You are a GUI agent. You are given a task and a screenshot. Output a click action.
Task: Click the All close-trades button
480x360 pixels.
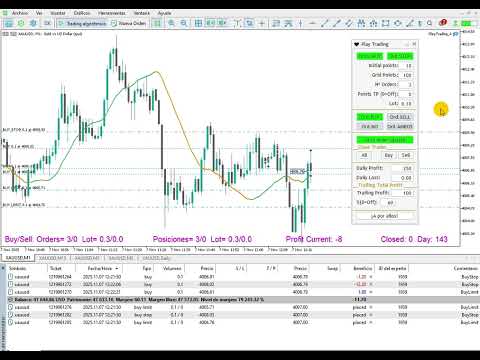[364, 155]
